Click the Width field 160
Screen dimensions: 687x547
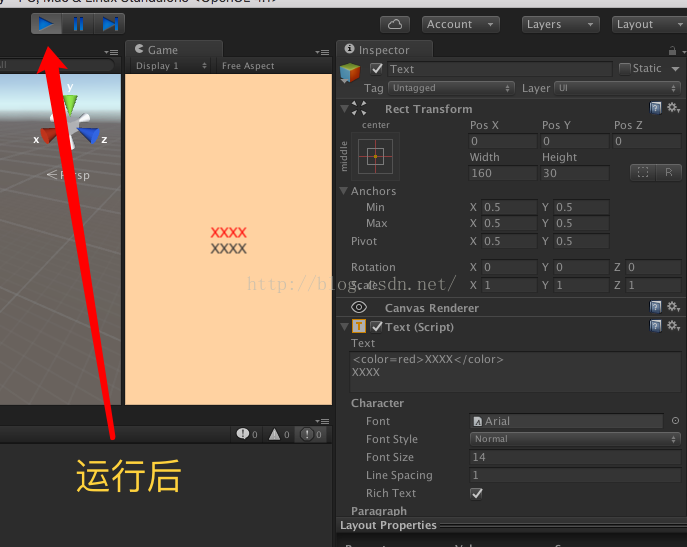503,173
